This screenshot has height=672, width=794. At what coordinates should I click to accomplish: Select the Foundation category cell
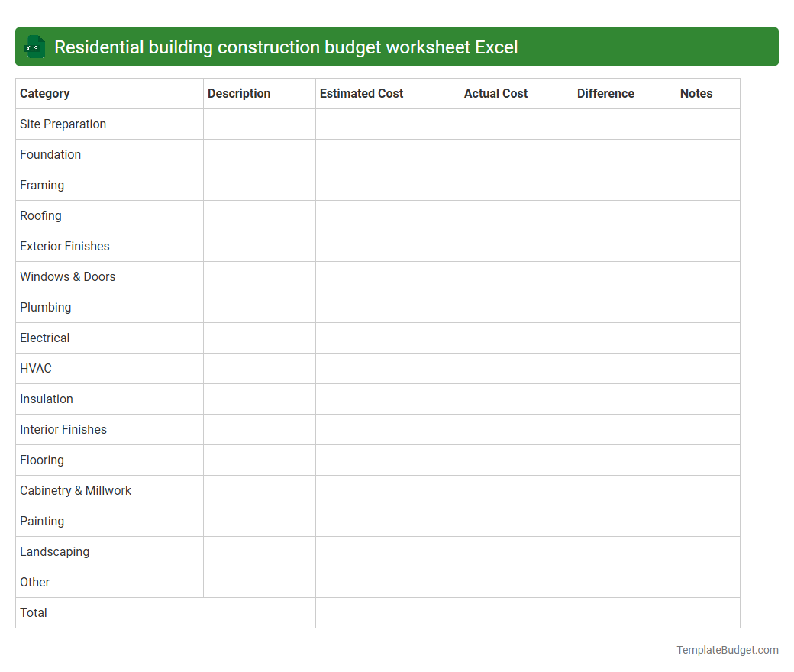click(50, 154)
